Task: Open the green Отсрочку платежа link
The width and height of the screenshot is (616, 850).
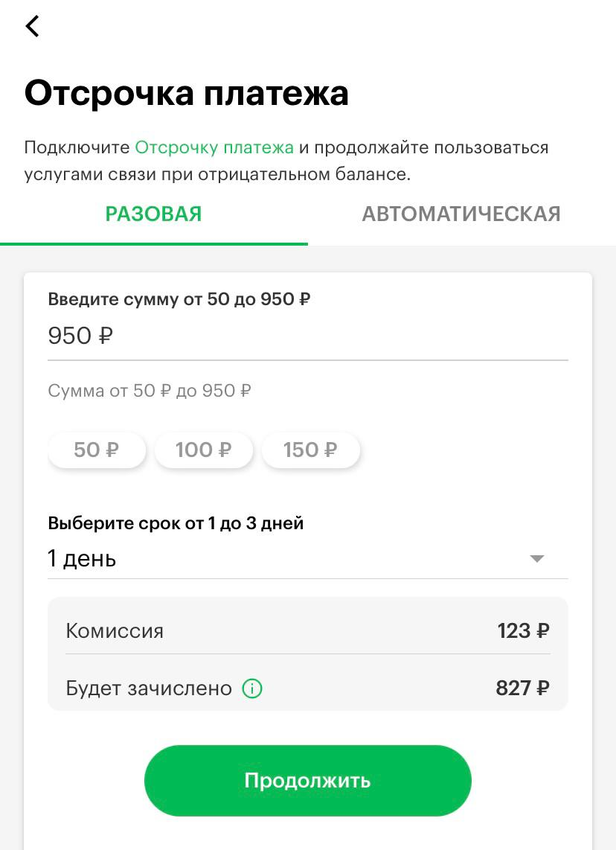Action: point(214,147)
